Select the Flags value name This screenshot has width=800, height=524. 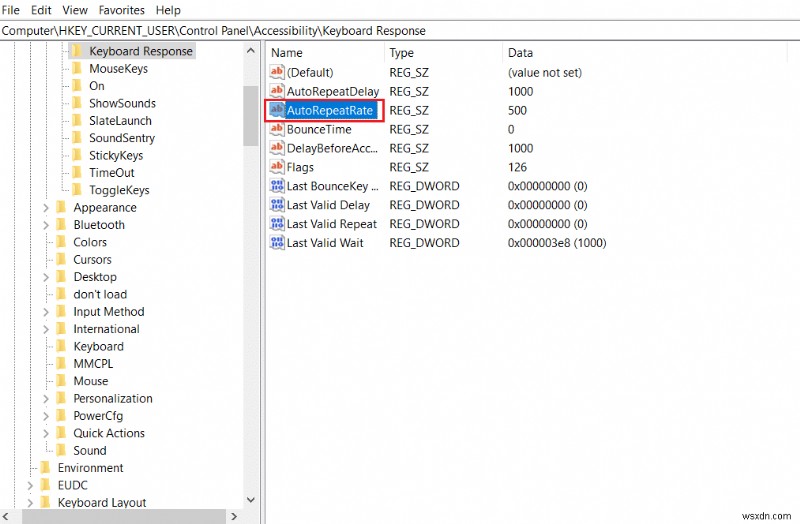pyautogui.click(x=300, y=167)
